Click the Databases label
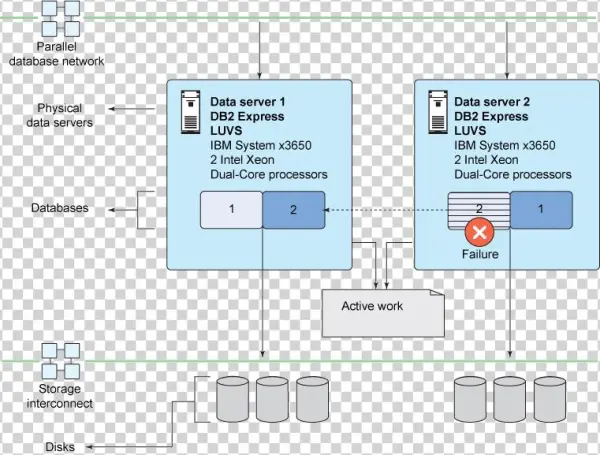This screenshot has width=600, height=455. tap(59, 208)
